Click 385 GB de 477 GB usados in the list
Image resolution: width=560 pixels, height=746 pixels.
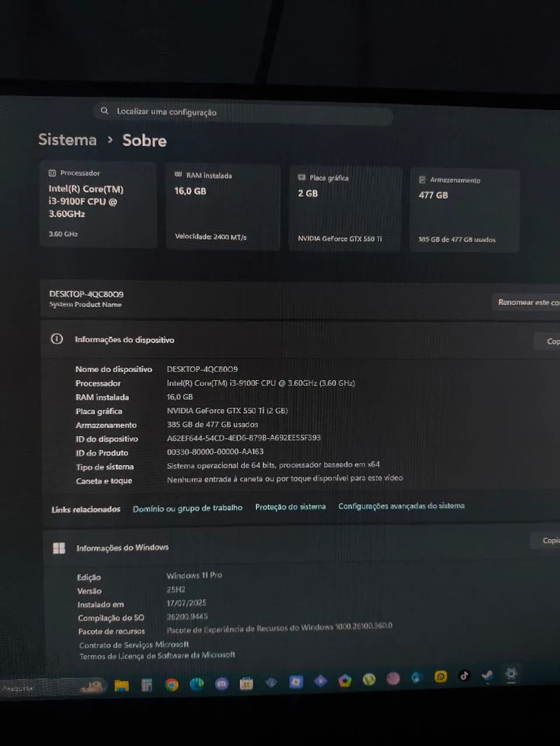pyautogui.click(x=213, y=424)
